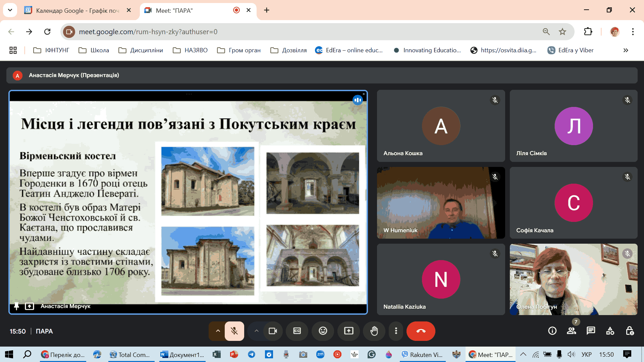Open the Activities shapes icon

[610, 331]
